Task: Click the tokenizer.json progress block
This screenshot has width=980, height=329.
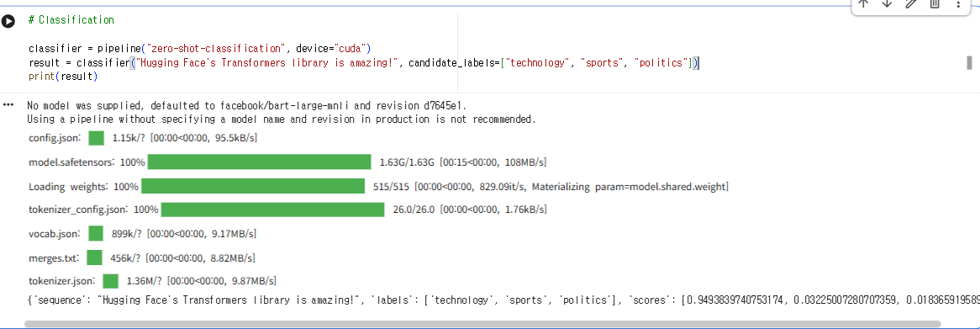Action: point(111,282)
